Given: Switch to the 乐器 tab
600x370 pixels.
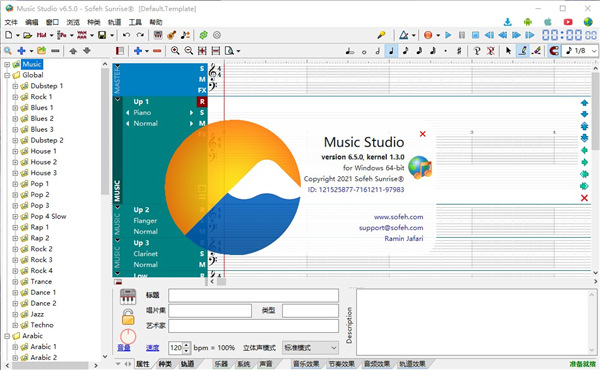Looking at the screenshot, I should click(221, 364).
